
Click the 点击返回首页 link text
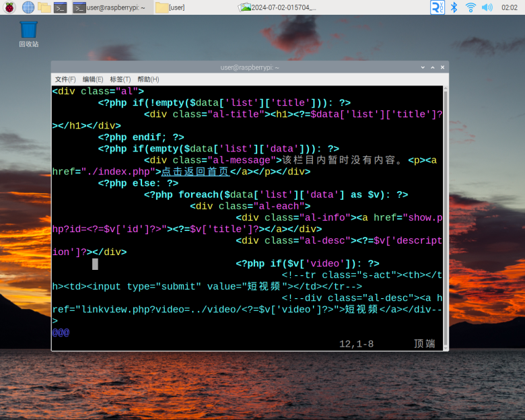[x=196, y=172]
